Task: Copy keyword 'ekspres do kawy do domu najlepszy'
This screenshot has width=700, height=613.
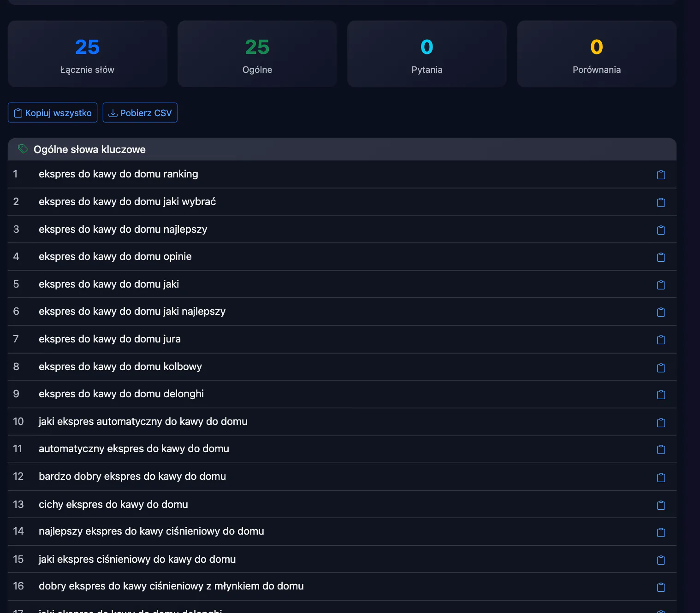Action: (661, 230)
